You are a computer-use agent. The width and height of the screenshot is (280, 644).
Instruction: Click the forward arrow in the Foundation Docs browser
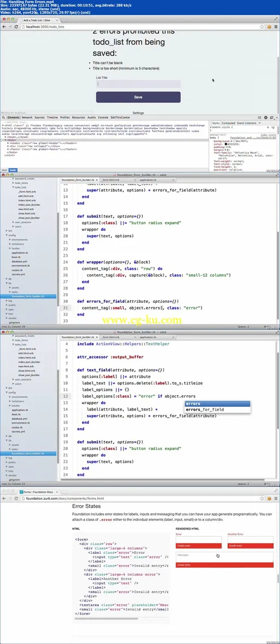click(9, 498)
